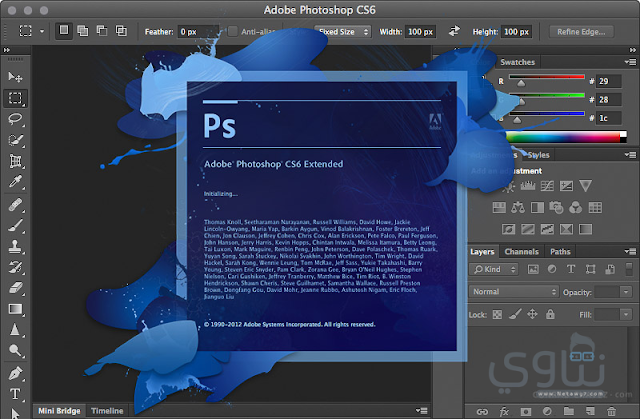Open Kind filter dropdown in Layers

(x=494, y=269)
